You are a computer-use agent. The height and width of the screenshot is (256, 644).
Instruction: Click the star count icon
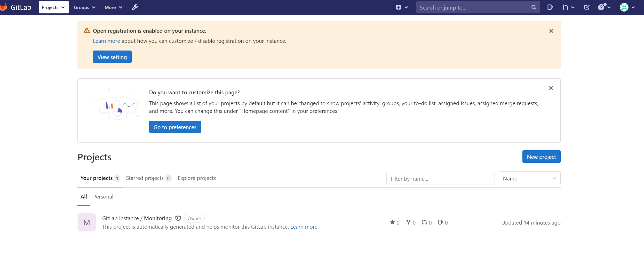[392, 222]
